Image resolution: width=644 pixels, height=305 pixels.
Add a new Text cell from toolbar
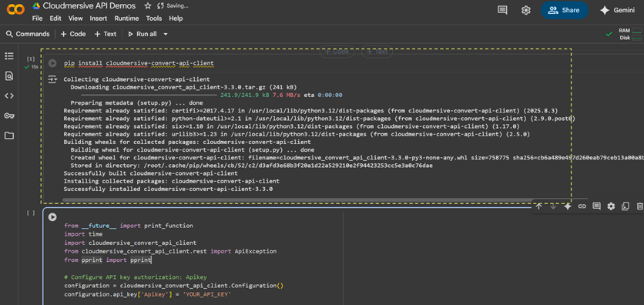pos(105,34)
